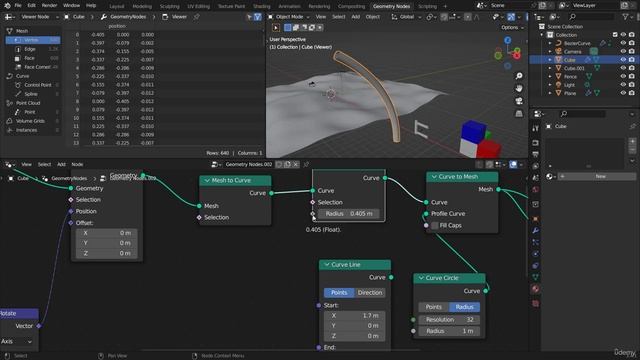Open the Render menu

49,5
